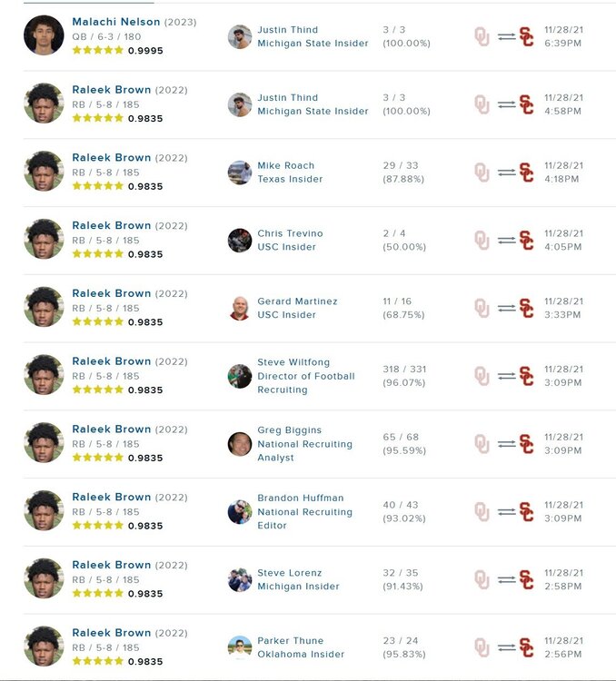Click the faded Oklahoma logo beside Mike Roach
This screenshot has width=616, height=681.
coord(482,173)
